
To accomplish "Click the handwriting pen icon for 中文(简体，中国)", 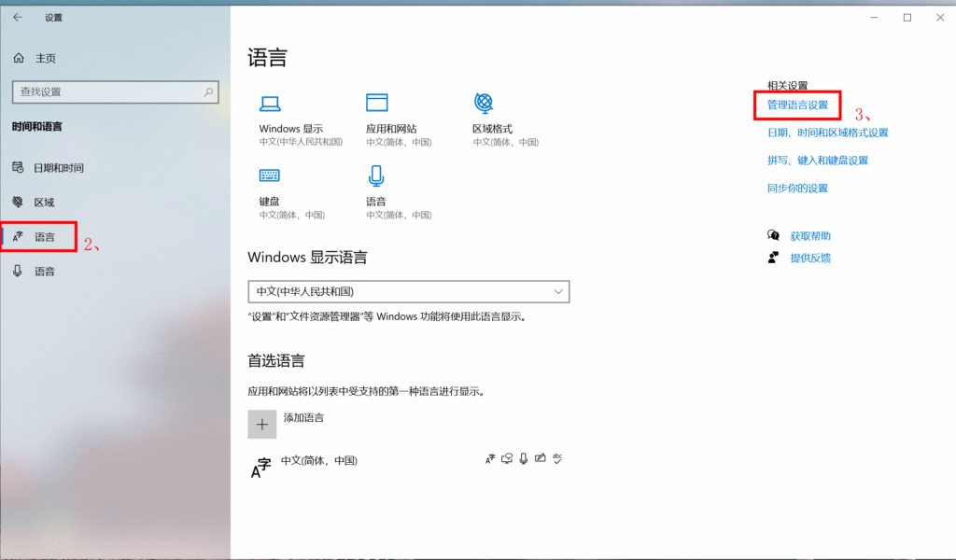I will pos(540,458).
